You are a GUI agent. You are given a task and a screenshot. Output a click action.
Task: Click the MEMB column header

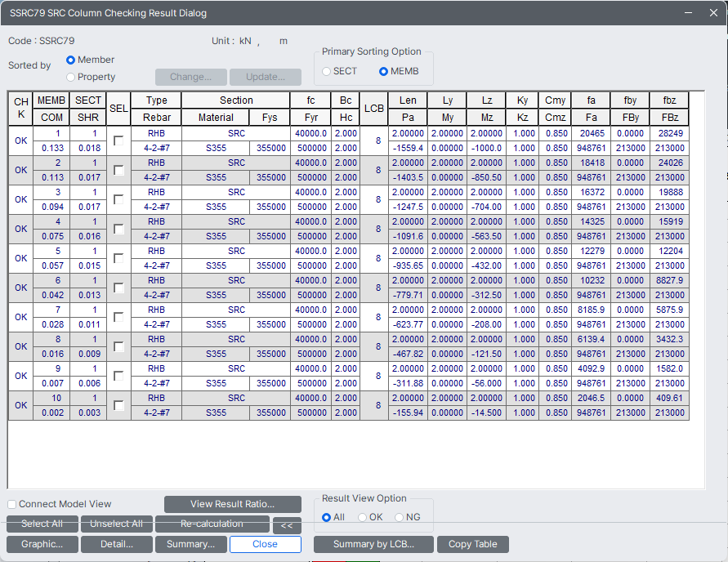point(51,100)
